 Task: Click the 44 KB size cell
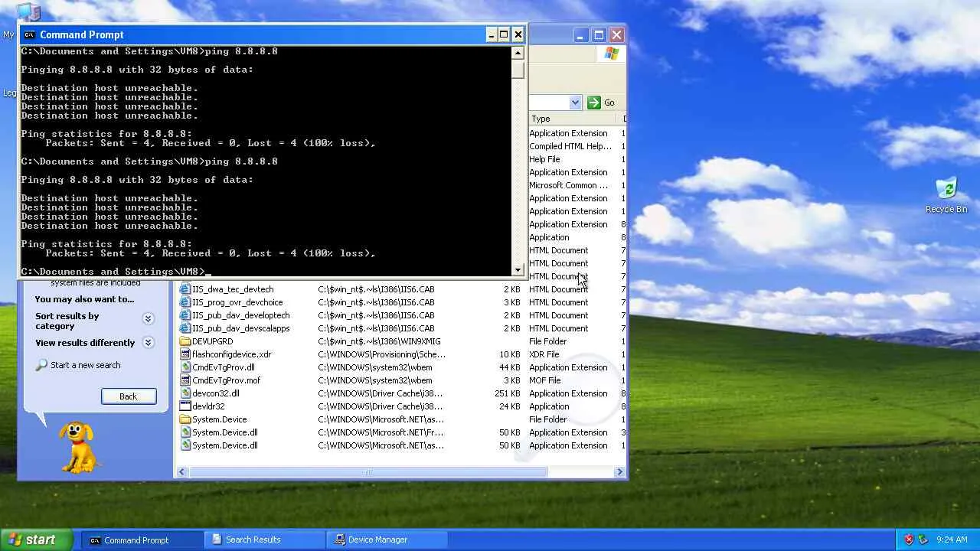coord(510,367)
